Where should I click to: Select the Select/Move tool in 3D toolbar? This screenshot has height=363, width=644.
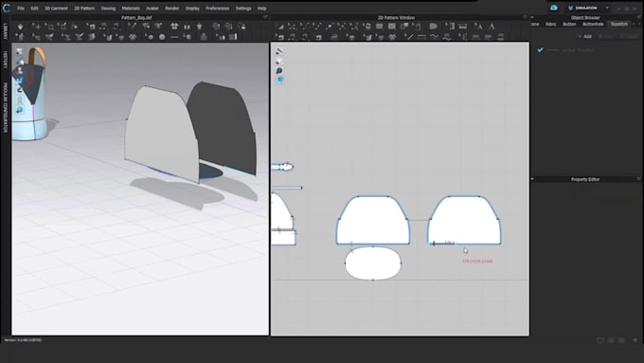pyautogui.click(x=37, y=27)
